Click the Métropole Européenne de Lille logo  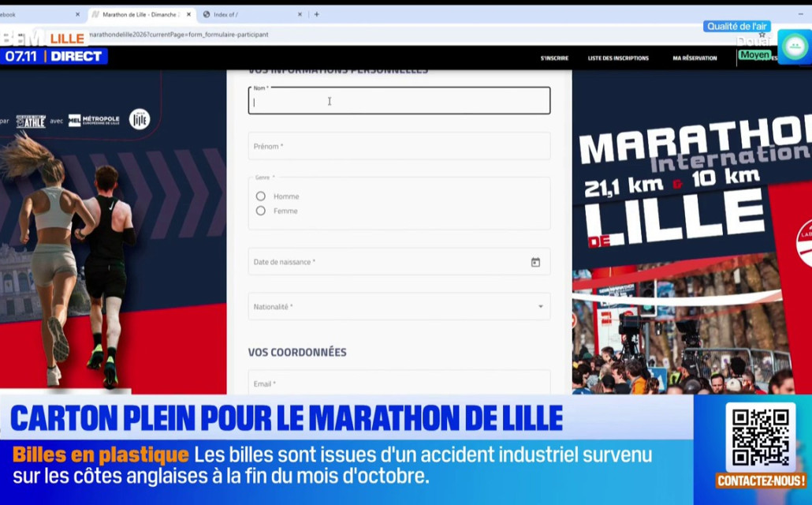coord(94,121)
